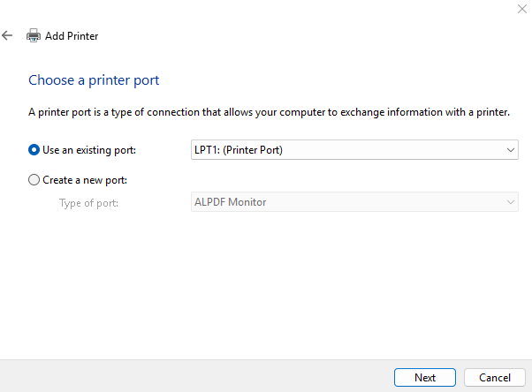Click the grayed 'ALPDF Monitor' value text
Screen dimensions: 532x392
coord(230,202)
